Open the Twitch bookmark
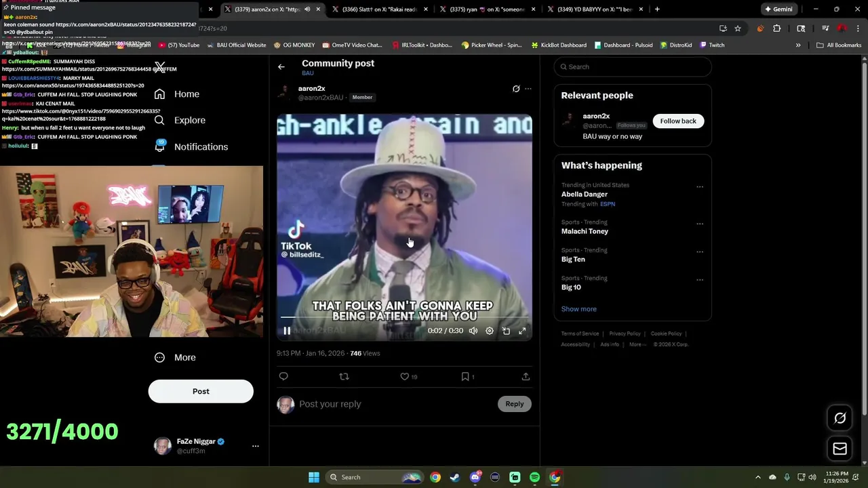 (712, 45)
